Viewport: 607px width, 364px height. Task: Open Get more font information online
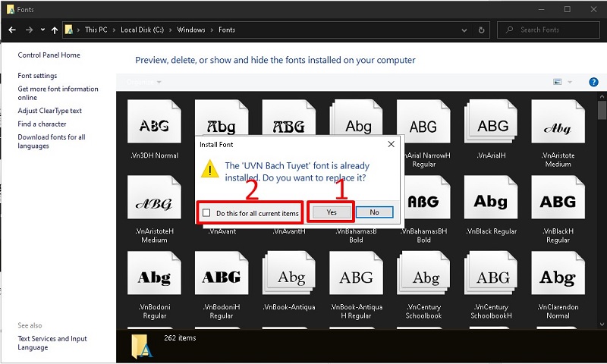pos(58,93)
